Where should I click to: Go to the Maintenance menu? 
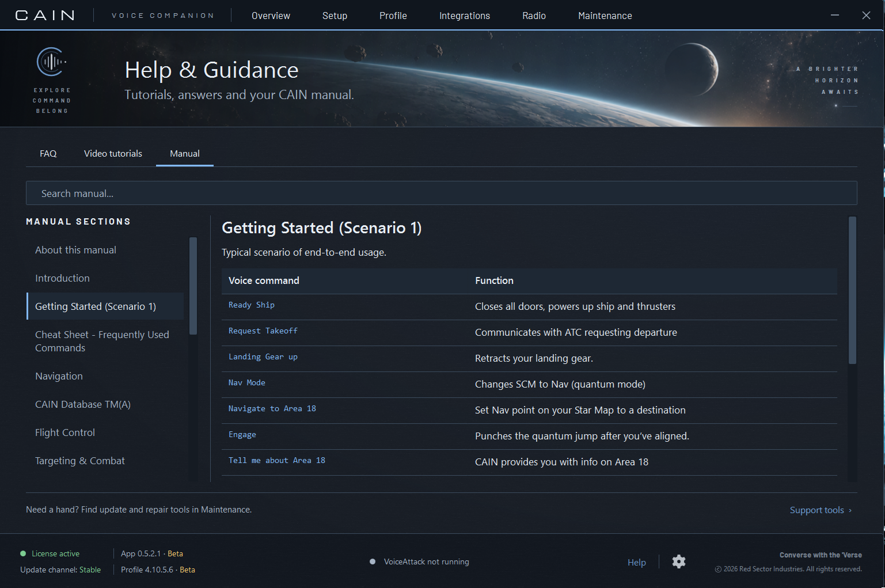coord(605,16)
